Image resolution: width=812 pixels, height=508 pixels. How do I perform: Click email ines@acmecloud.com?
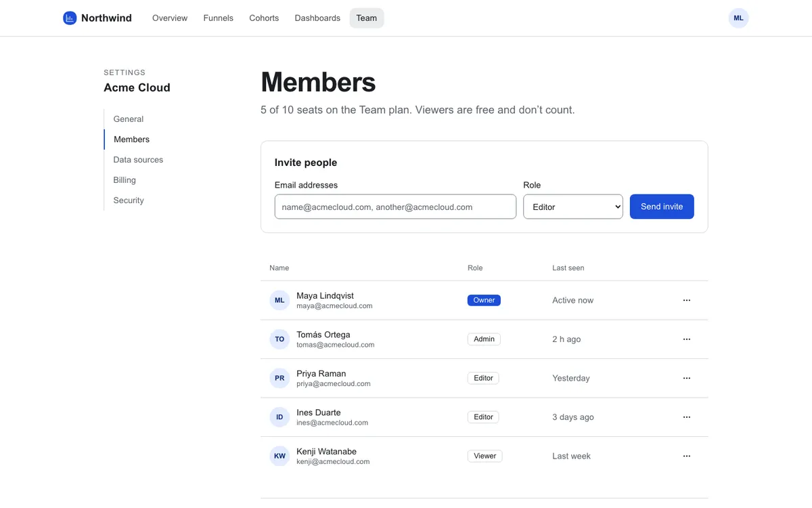click(x=332, y=423)
